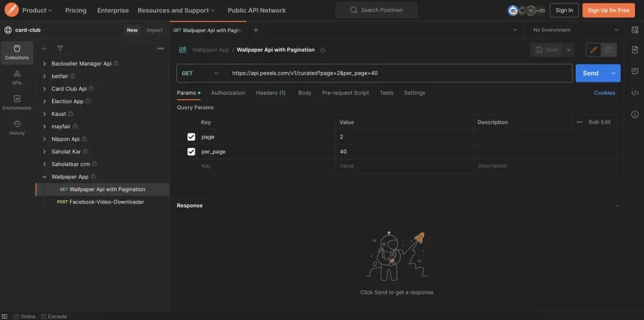Open the Pricing page link
The height and width of the screenshot is (320, 644).
click(x=75, y=10)
